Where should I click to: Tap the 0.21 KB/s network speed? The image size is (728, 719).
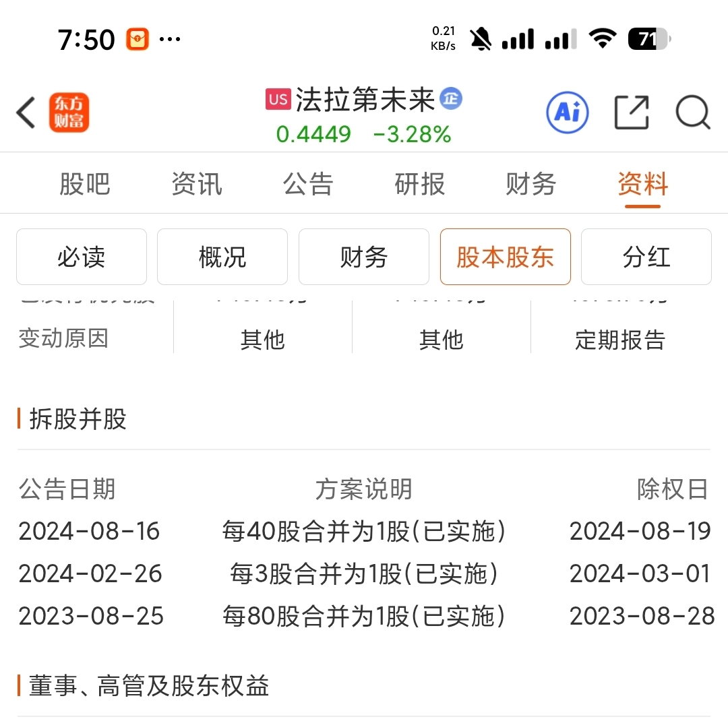(444, 38)
